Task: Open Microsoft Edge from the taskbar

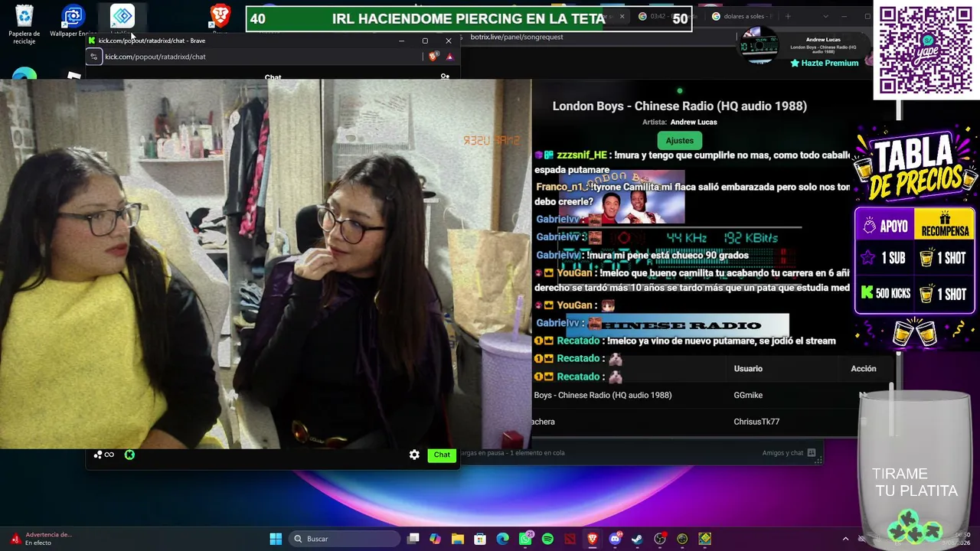Action: [502, 539]
